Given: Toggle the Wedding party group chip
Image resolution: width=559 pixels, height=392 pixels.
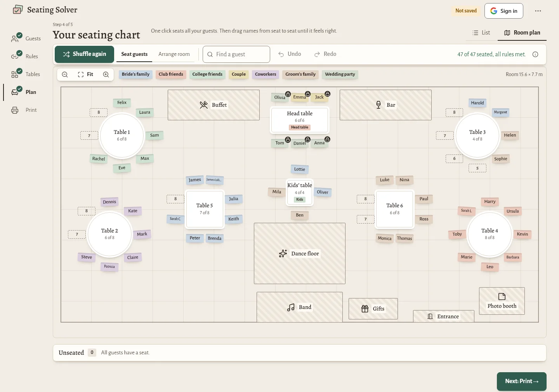Looking at the screenshot, I should tap(340, 74).
